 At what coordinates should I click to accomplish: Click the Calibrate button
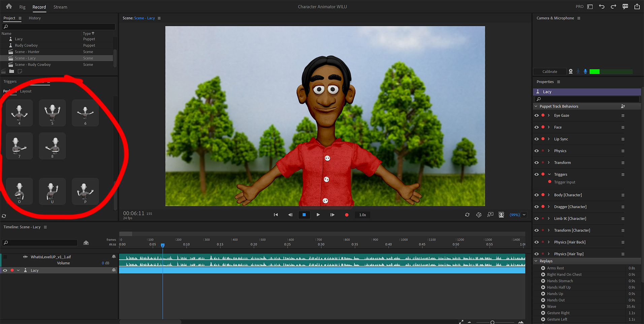pyautogui.click(x=549, y=71)
